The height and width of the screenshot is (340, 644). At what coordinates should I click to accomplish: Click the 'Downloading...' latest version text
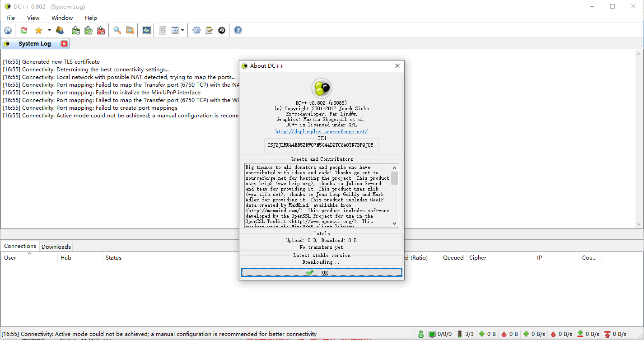point(321,262)
